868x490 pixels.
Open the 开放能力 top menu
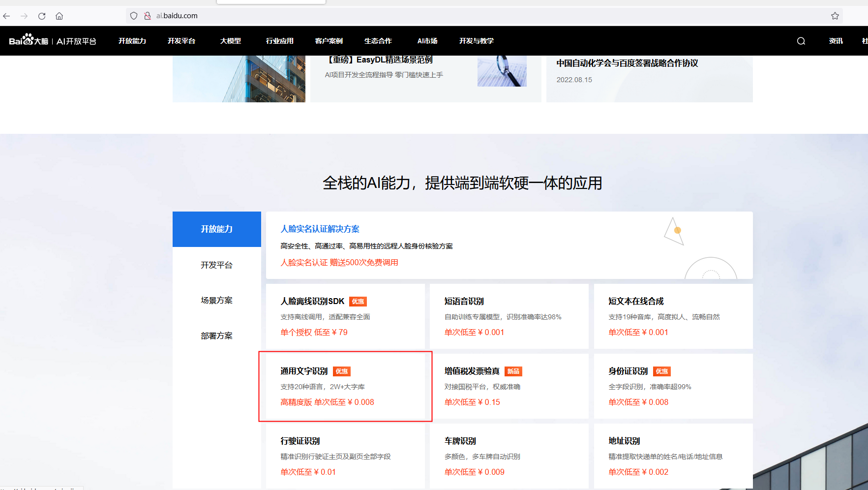click(x=132, y=41)
